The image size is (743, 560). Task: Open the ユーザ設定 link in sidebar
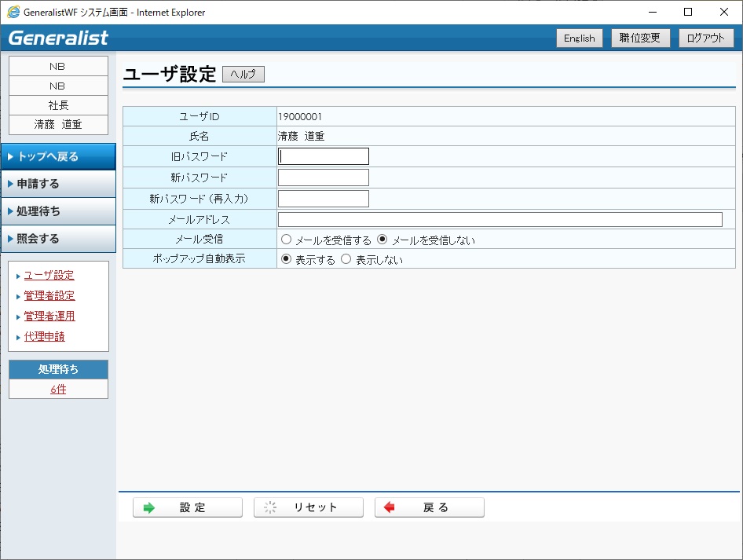pos(49,276)
